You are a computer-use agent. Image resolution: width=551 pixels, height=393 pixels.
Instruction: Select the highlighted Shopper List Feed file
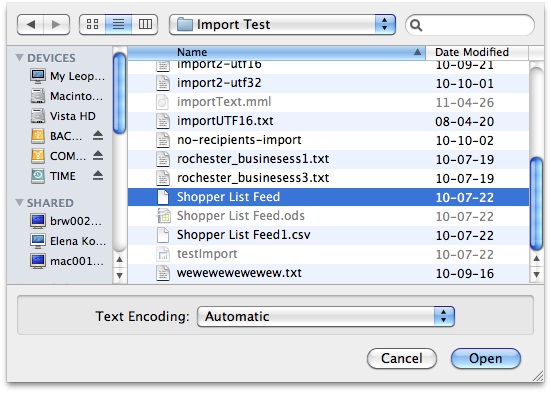[x=328, y=197]
